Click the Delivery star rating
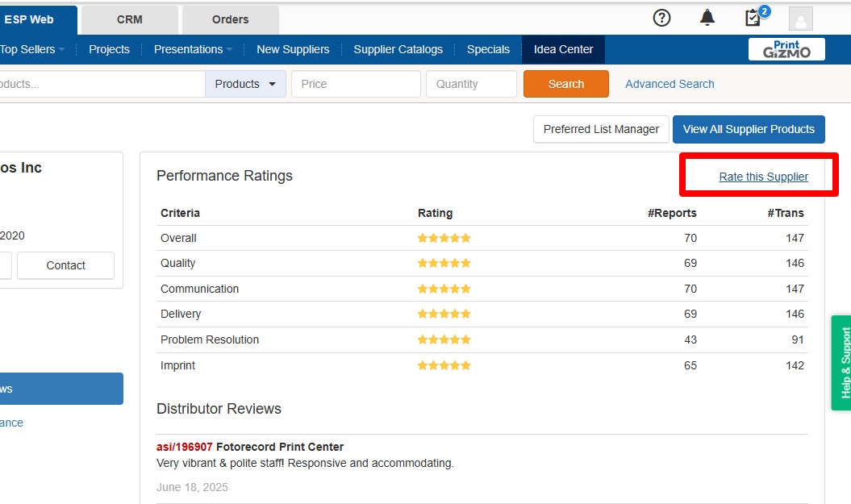Screen dimensions: 851x504 pyautogui.click(x=444, y=314)
